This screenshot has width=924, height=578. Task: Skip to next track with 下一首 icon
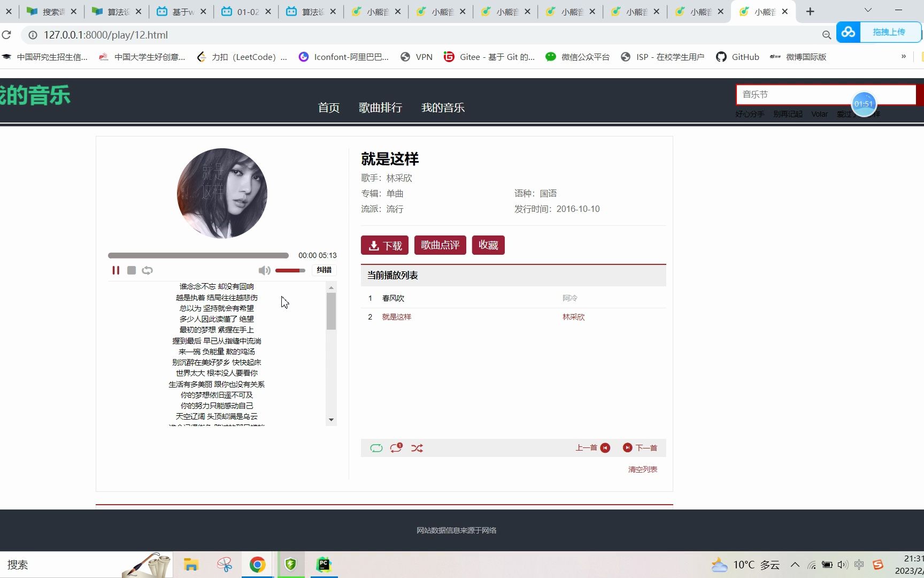(627, 447)
